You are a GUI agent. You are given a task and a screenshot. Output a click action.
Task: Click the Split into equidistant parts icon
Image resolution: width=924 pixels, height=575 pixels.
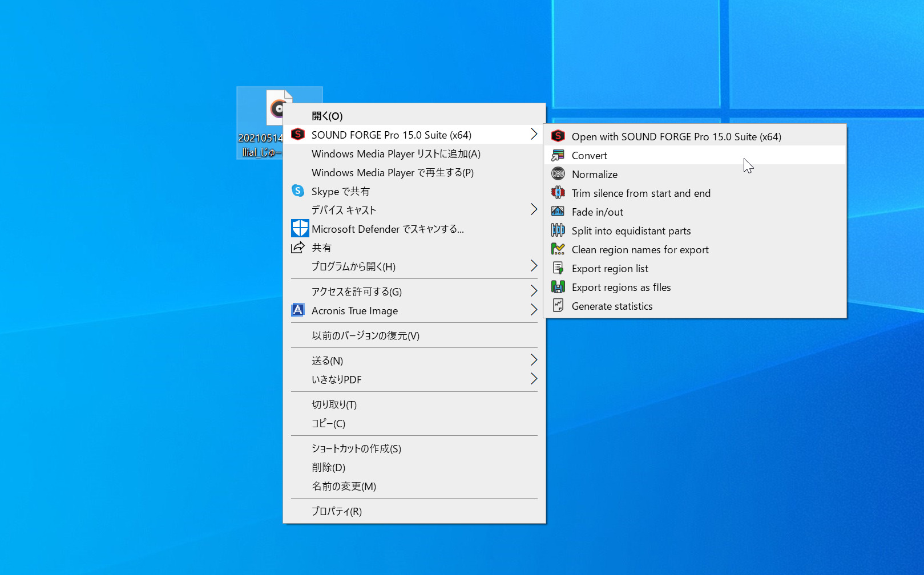[x=558, y=230]
